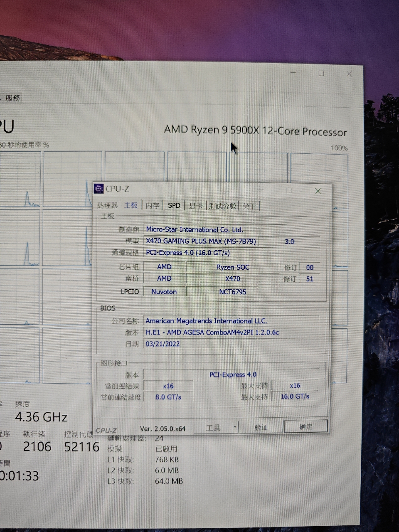Click the BIOS version H.E1 AGESA field

(x=232, y=332)
